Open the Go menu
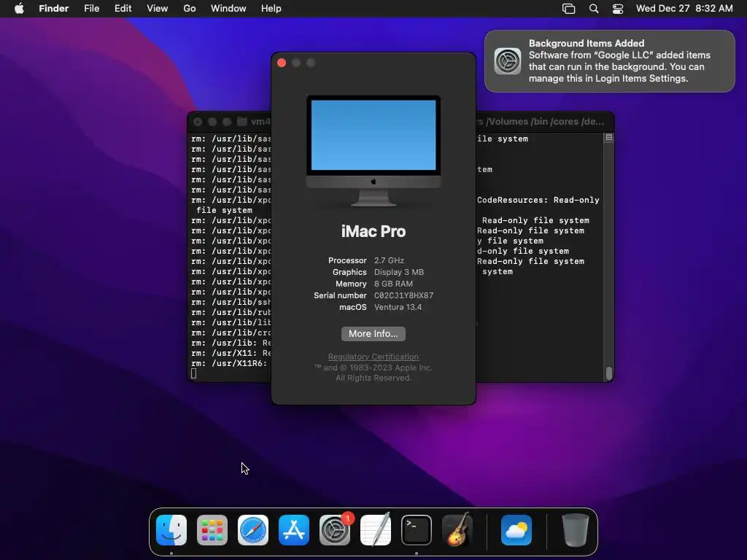 pos(190,9)
